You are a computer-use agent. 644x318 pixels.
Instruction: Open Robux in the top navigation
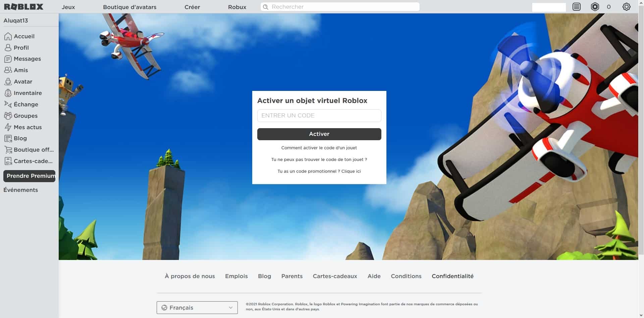[x=237, y=7]
